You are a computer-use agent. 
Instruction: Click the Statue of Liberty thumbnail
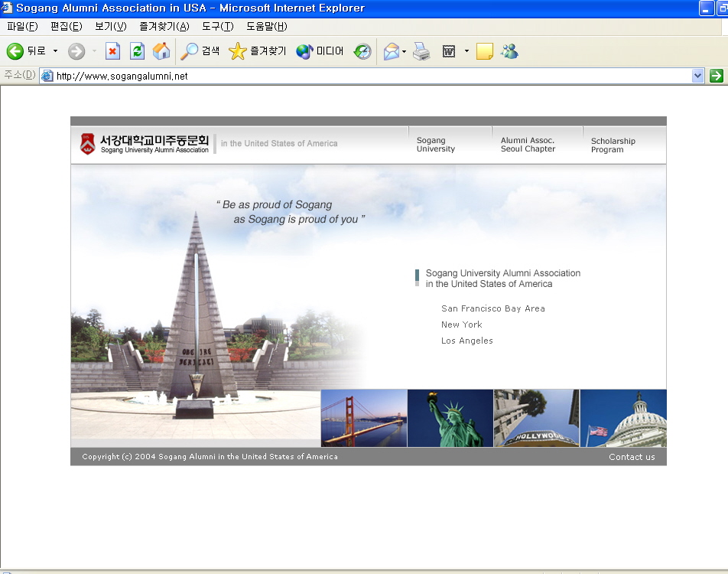[450, 418]
